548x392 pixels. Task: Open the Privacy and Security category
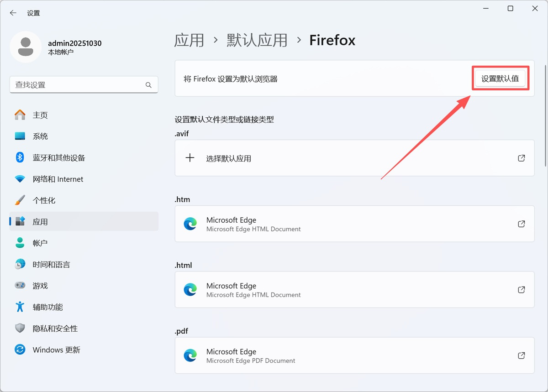55,329
